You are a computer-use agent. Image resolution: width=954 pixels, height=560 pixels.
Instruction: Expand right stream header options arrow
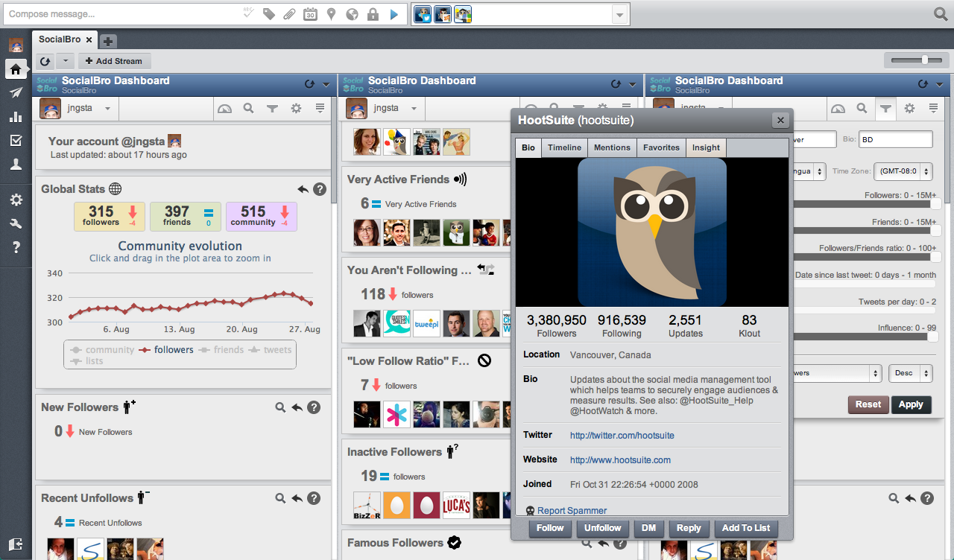click(x=939, y=84)
